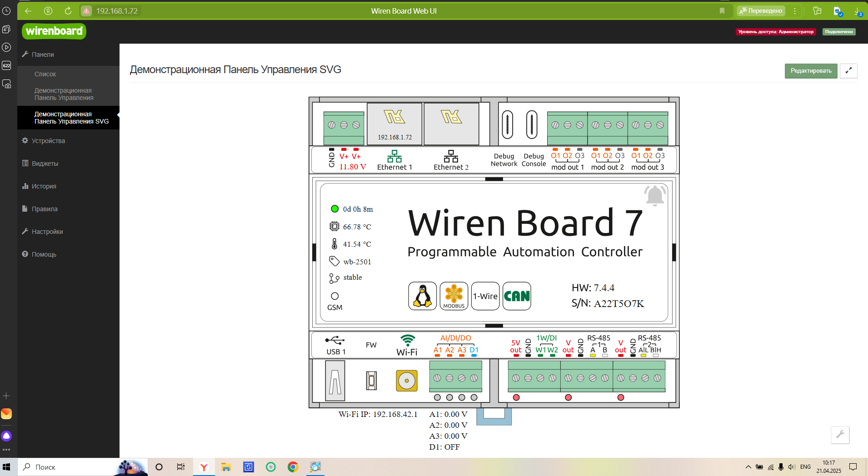Toggle the leftmost red 5V out indicator
868x476 pixels.
point(516,397)
